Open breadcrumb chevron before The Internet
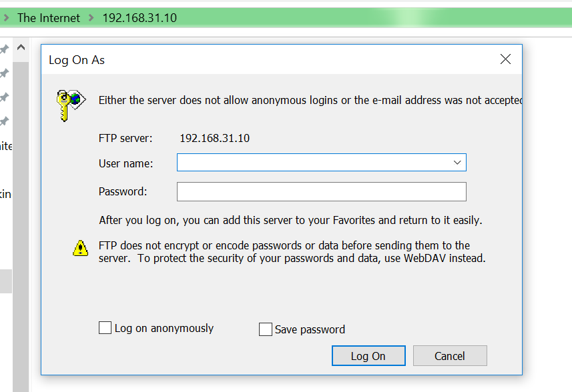This screenshot has width=572, height=392. tap(6, 17)
